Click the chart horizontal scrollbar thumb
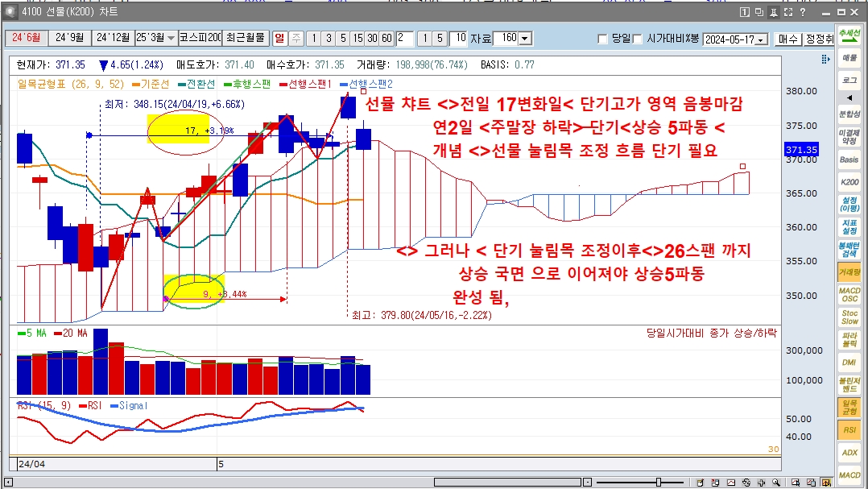Viewport: 868px width, 489px height. pos(508,483)
